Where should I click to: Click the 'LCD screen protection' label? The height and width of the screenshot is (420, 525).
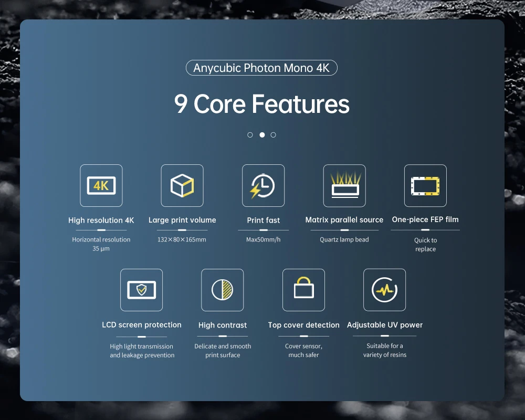142,324
